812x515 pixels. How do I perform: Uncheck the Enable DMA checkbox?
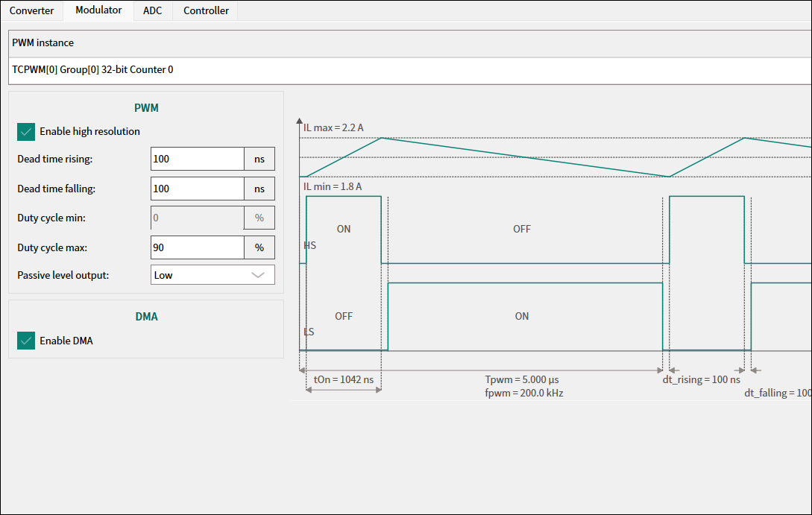pyautogui.click(x=26, y=341)
